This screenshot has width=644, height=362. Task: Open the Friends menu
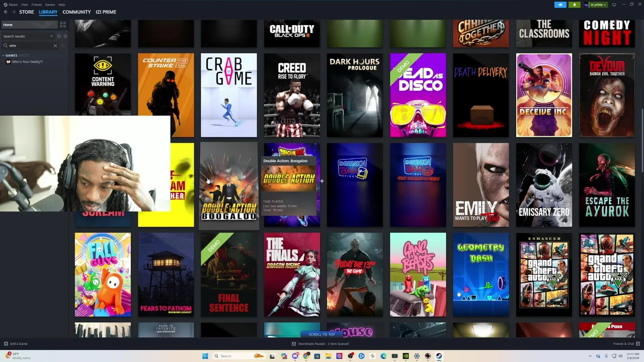(37, 5)
